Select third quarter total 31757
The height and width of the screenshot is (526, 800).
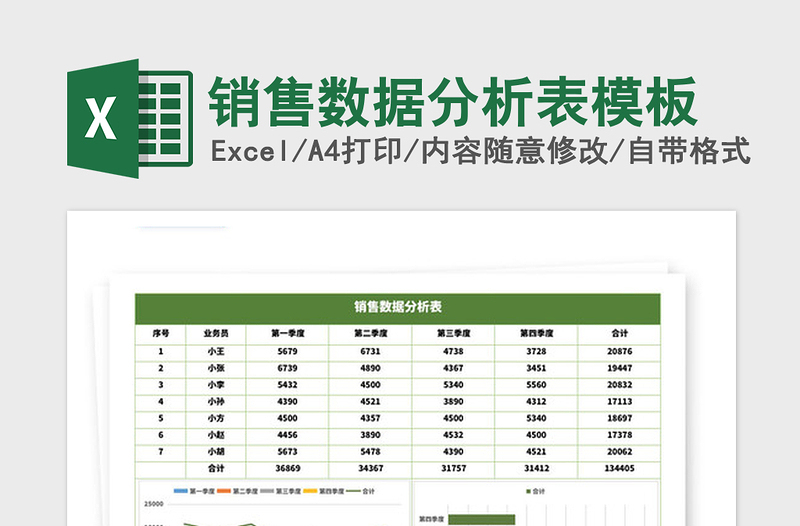[454, 468]
